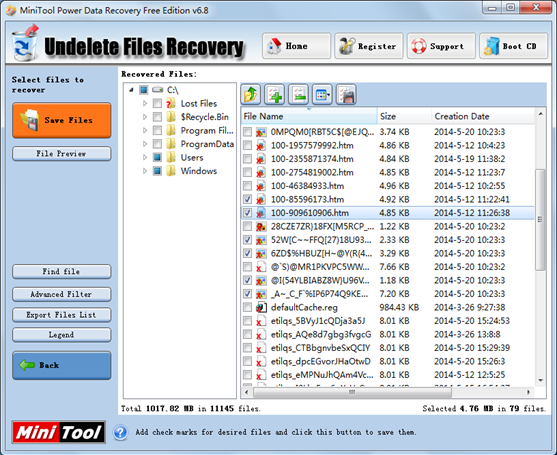The width and height of the screenshot is (557, 455).
Task: Show the Legend
Action: point(62,335)
